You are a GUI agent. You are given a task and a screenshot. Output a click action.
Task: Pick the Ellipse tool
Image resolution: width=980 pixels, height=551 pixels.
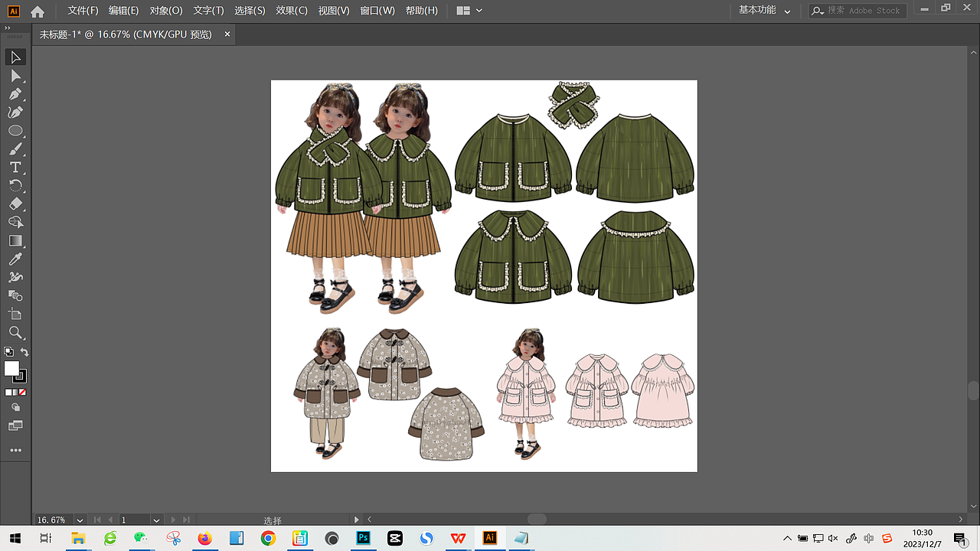[x=15, y=131]
